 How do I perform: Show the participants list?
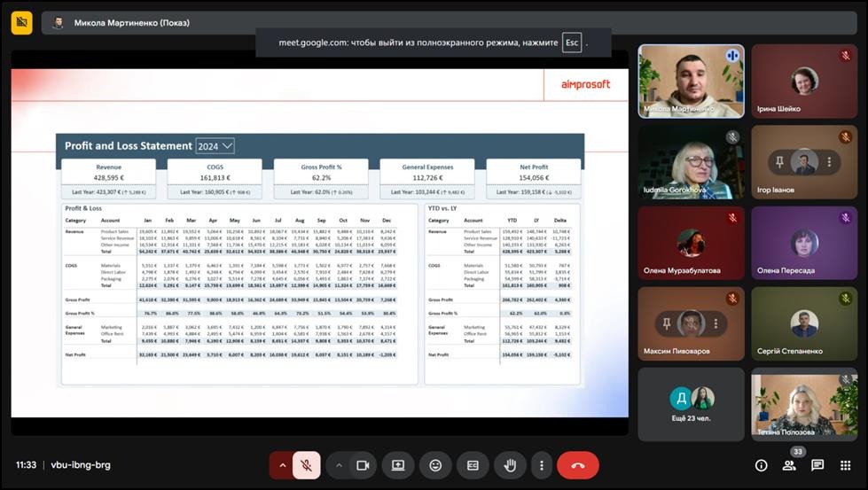[789, 465]
